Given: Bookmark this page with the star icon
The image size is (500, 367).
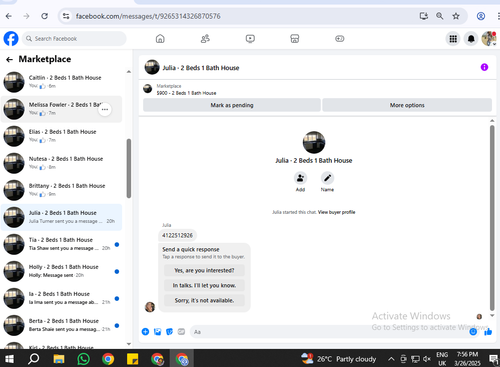Looking at the screenshot, I should 456,16.
